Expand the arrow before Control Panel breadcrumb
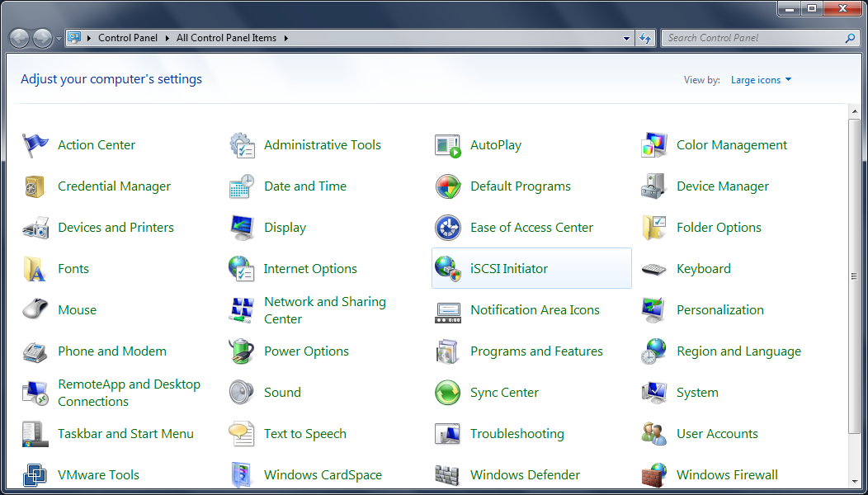This screenshot has width=868, height=495. (x=88, y=38)
